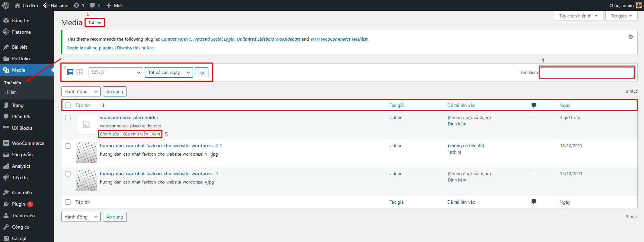Tick checkbox for wordpress-4-1 image row
The height and width of the screenshot is (242, 644).
(x=68, y=146)
